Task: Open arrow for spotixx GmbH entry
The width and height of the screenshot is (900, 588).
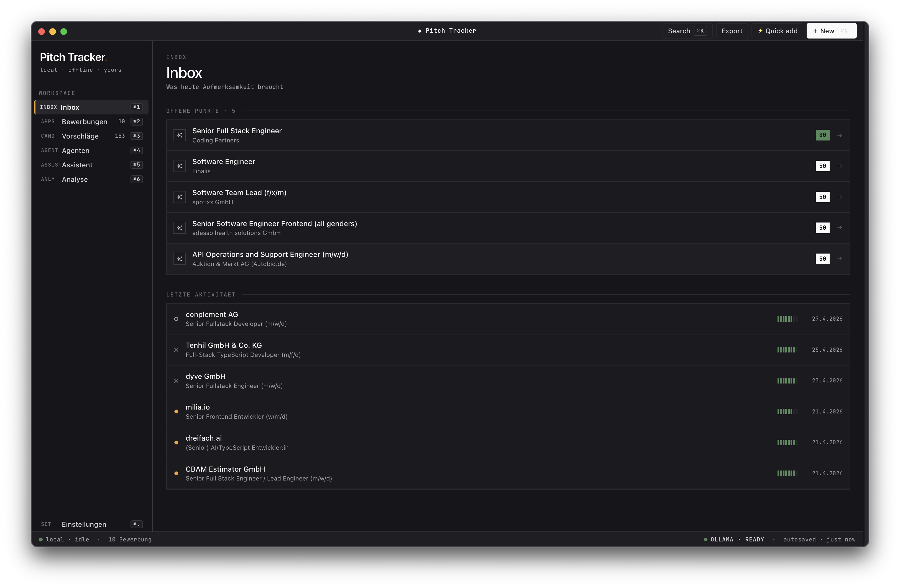Action: [x=840, y=197]
